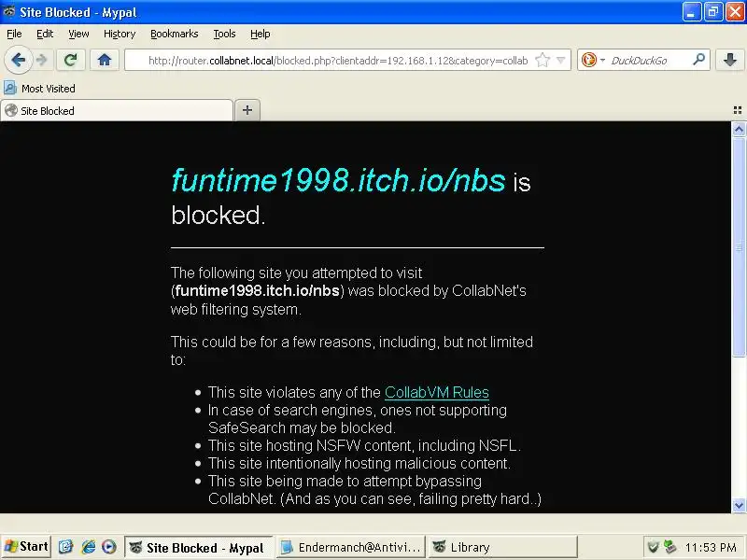Viewport: 747px width, 560px height.
Task: Select the Site Blocked tab
Action: pos(117,110)
